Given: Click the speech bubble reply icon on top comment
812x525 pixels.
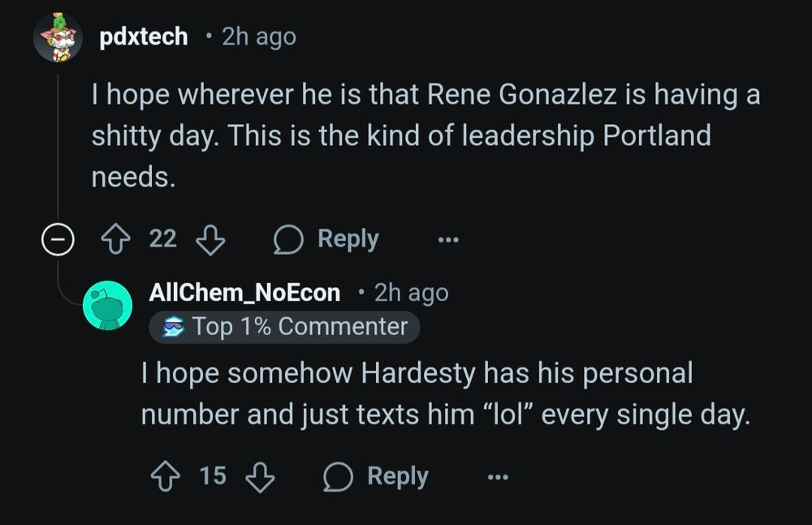Looking at the screenshot, I should (287, 238).
